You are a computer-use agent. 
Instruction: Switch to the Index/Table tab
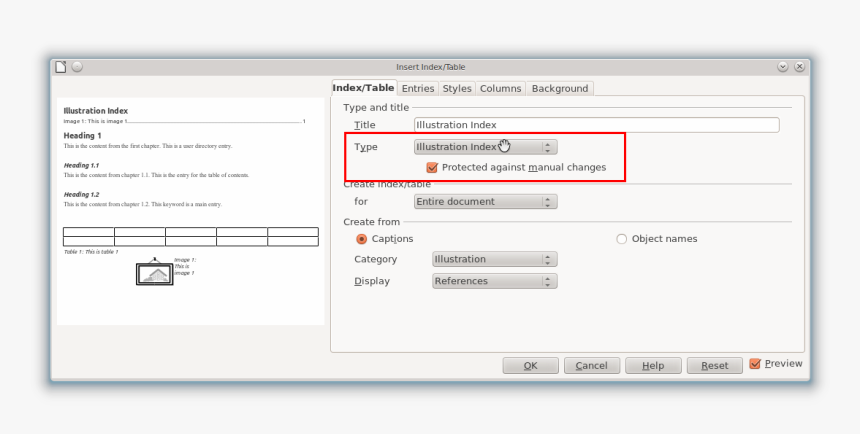364,88
